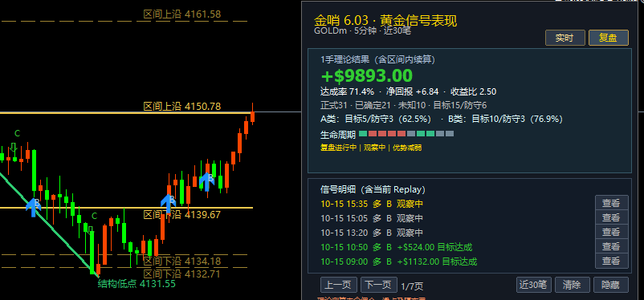Viewport: 644px width, 300px height.
Task: Click the 清除 button
Action: pos(572,285)
